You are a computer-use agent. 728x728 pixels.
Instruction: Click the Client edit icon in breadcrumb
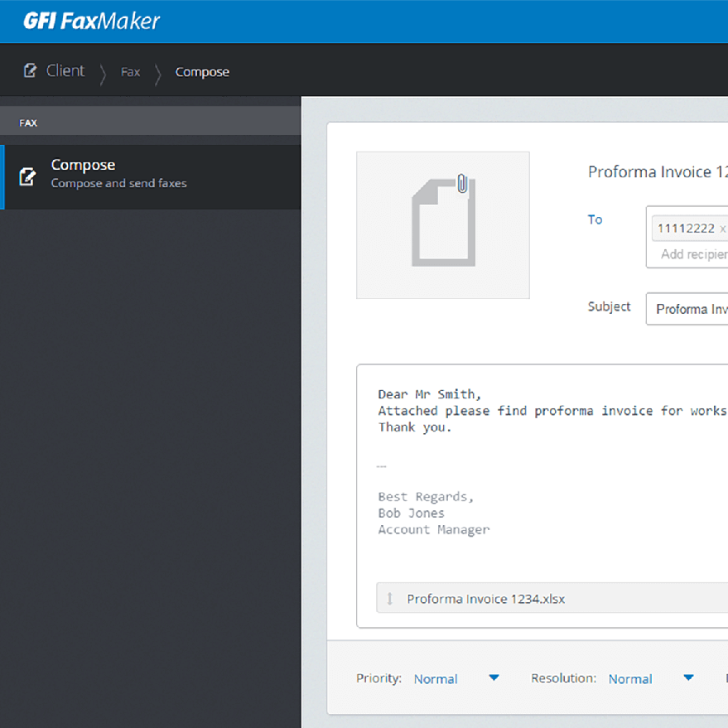click(x=31, y=71)
